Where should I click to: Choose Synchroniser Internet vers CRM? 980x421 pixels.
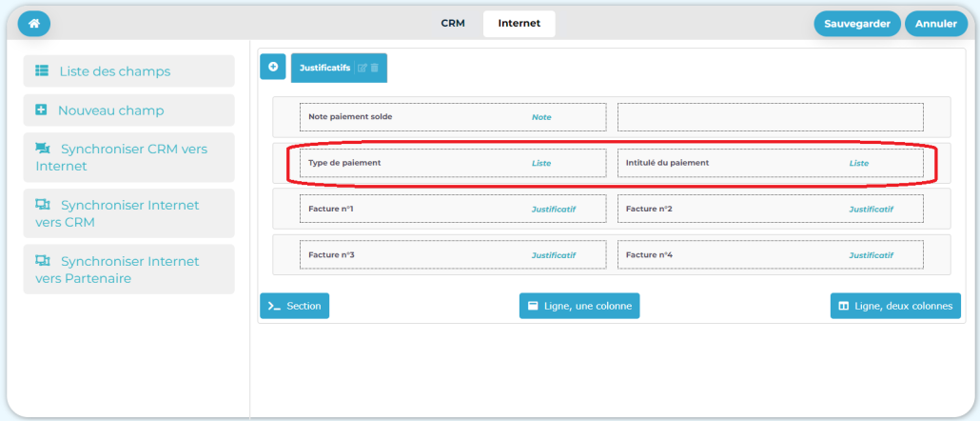[x=128, y=213]
